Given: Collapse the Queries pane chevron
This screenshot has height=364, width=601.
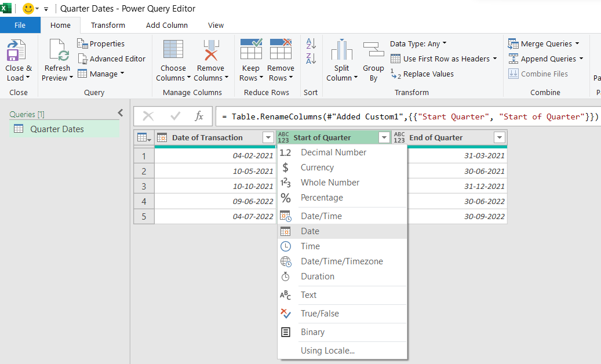Looking at the screenshot, I should click(x=121, y=112).
